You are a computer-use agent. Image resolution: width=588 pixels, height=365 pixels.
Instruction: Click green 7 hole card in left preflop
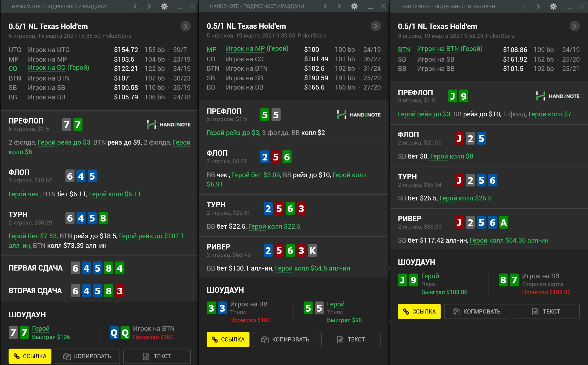[x=78, y=125]
